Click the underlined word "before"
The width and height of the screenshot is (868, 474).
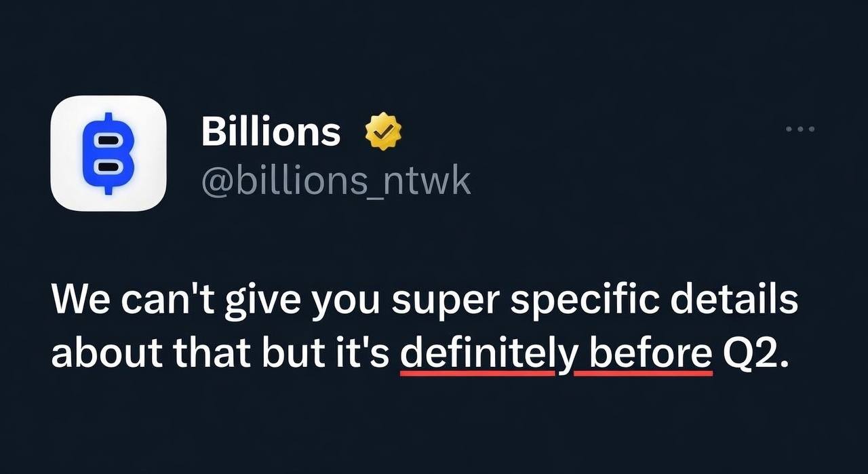643,353
